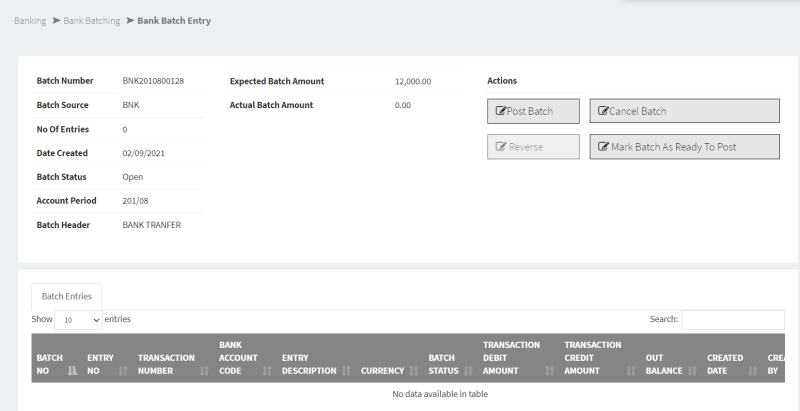
Task: Open the Show entries count dropdown
Action: click(x=78, y=320)
